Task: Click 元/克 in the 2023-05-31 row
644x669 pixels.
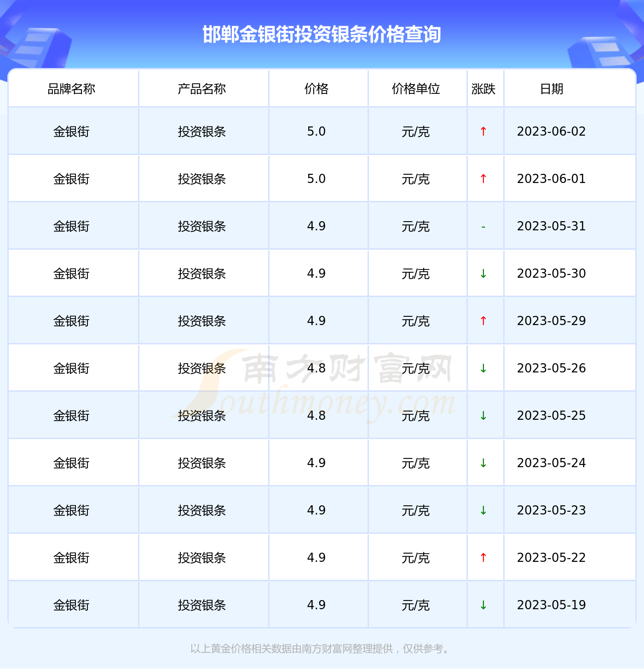Action: pyautogui.click(x=416, y=227)
